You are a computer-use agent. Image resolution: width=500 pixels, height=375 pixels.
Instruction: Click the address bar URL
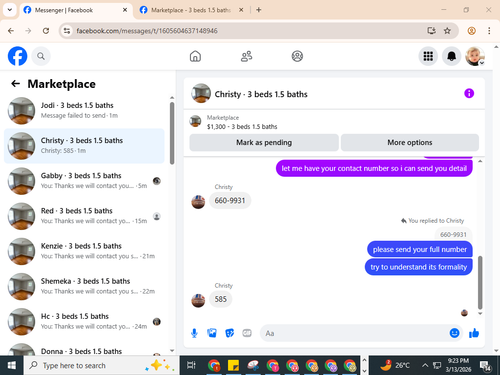[x=147, y=31]
